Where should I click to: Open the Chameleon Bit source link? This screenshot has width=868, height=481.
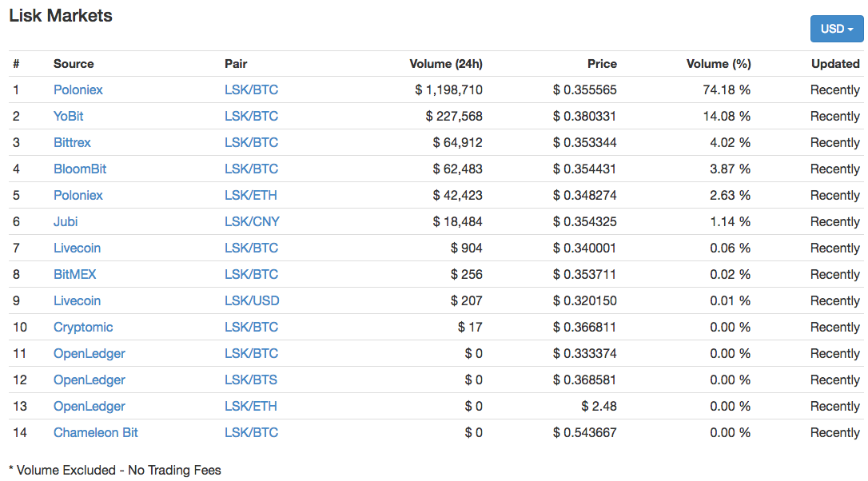click(x=96, y=433)
